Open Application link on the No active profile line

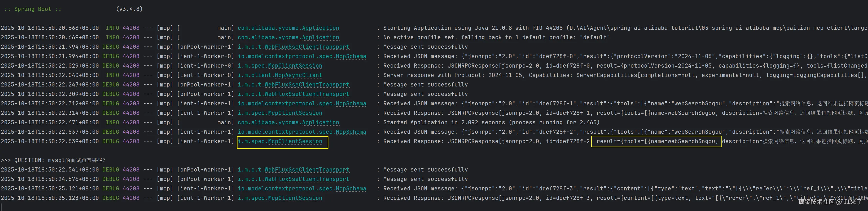pos(320,38)
